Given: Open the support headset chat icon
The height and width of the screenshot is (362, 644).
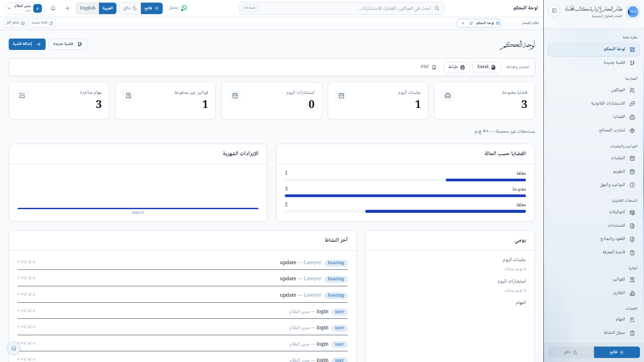Looking at the screenshot, I should [x=14, y=348].
